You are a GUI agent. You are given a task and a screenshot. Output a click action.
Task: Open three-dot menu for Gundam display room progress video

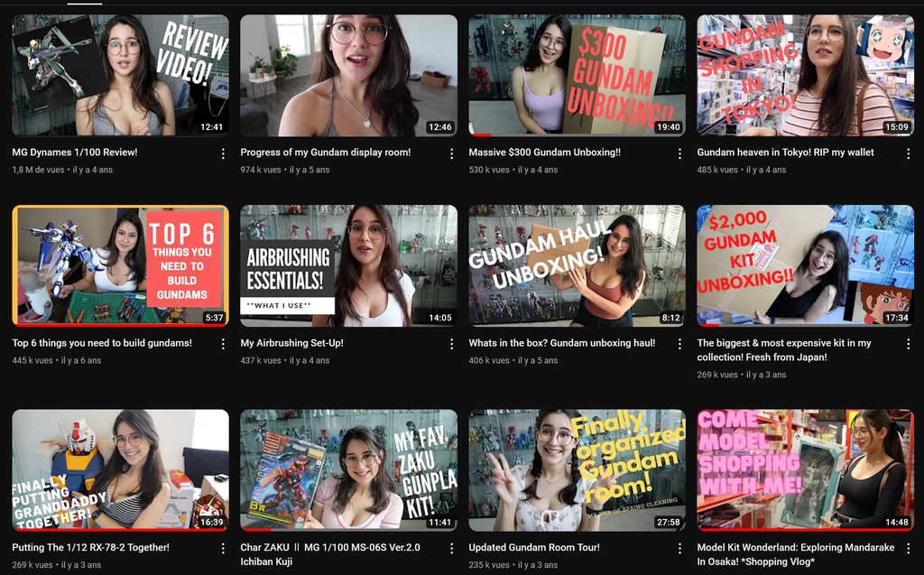pyautogui.click(x=451, y=154)
